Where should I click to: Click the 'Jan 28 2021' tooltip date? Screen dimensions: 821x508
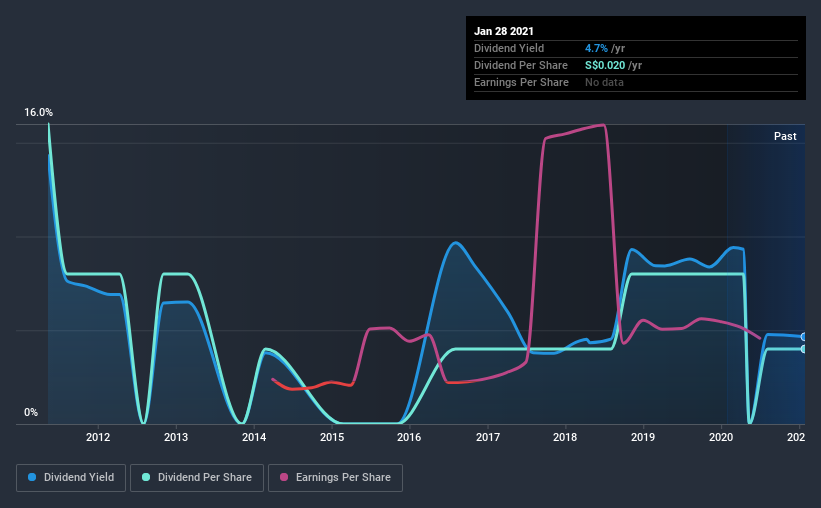504,31
